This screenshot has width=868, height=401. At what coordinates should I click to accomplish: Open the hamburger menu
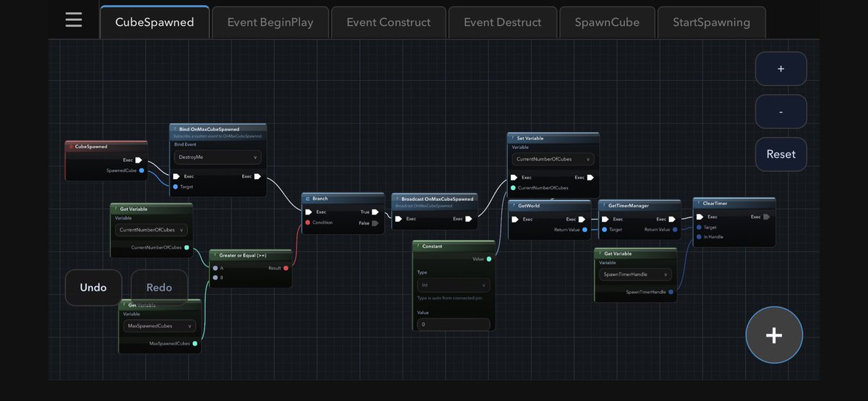pos(74,20)
